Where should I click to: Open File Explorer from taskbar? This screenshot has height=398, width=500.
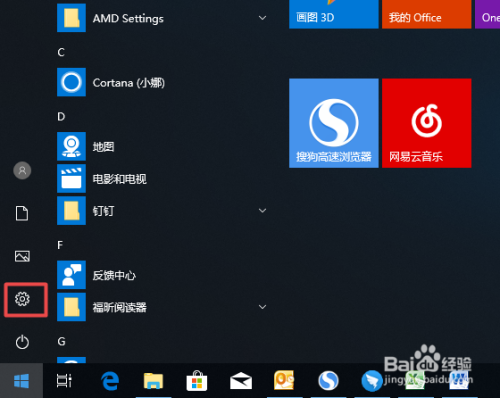[x=153, y=381]
